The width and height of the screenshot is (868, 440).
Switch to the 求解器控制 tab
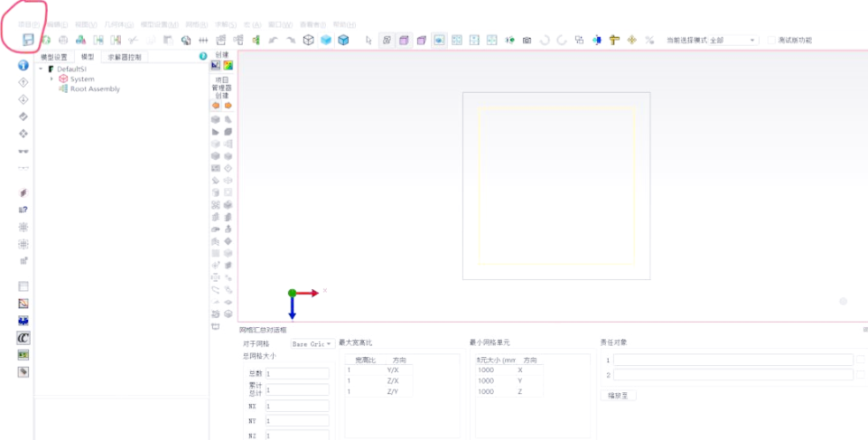(125, 56)
